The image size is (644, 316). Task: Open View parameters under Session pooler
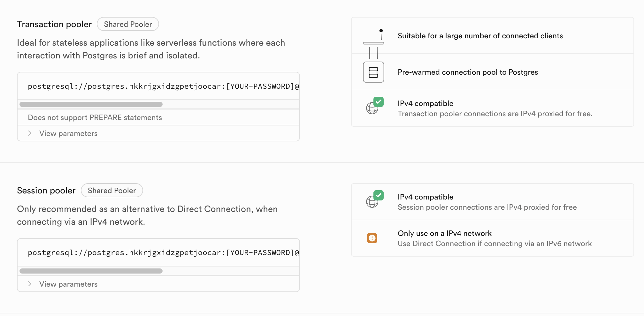(68, 284)
